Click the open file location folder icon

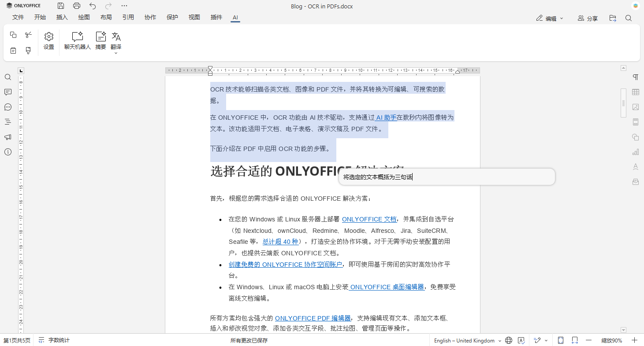pyautogui.click(x=613, y=18)
